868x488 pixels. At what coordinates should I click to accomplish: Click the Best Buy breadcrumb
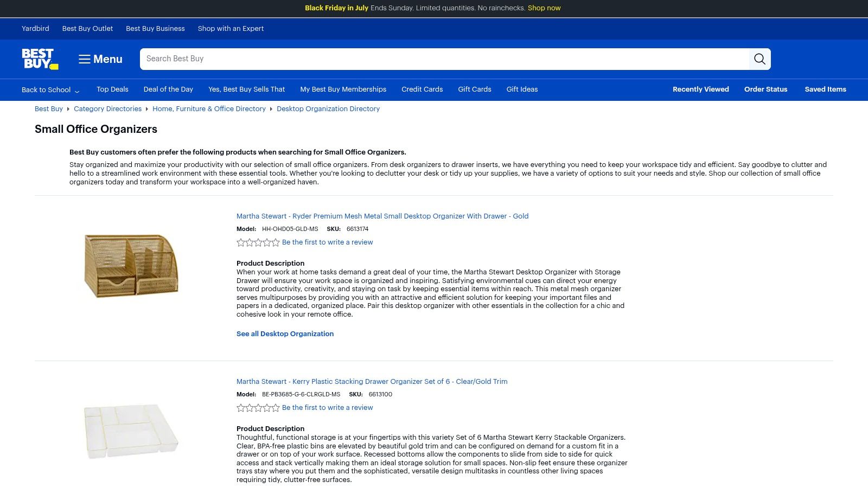49,109
